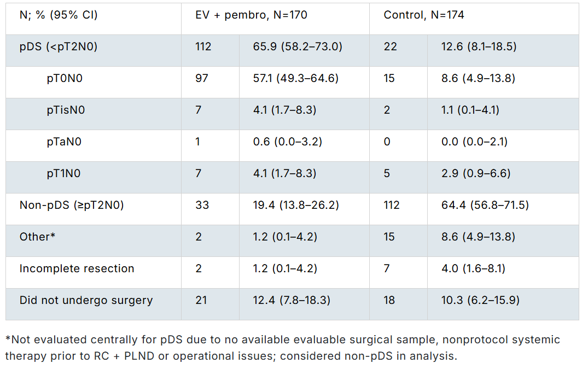This screenshot has width=588, height=369.
Task: Select the "EV + pembro, N=170" column header
Action: [251, 15]
